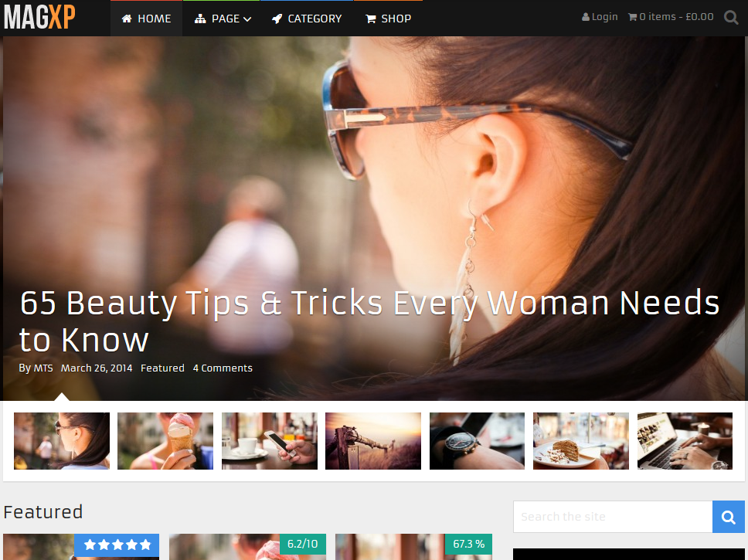Submit search with blue magnifier button

pyautogui.click(x=729, y=517)
